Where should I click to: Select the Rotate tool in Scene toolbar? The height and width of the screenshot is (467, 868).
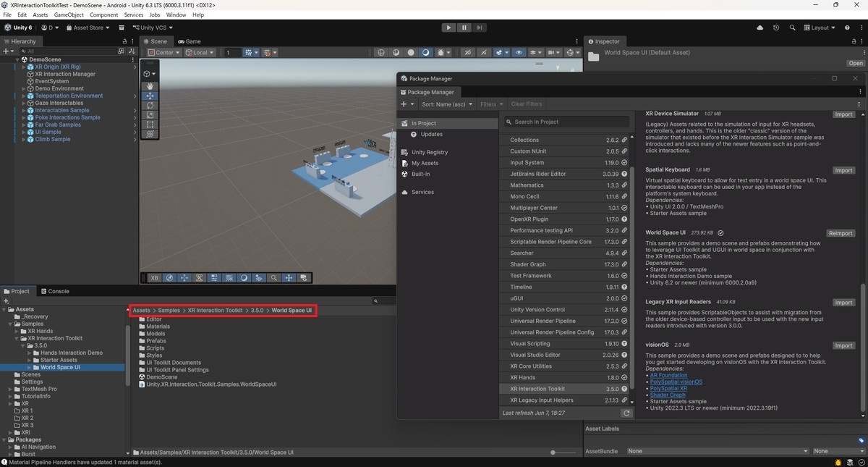coord(150,105)
